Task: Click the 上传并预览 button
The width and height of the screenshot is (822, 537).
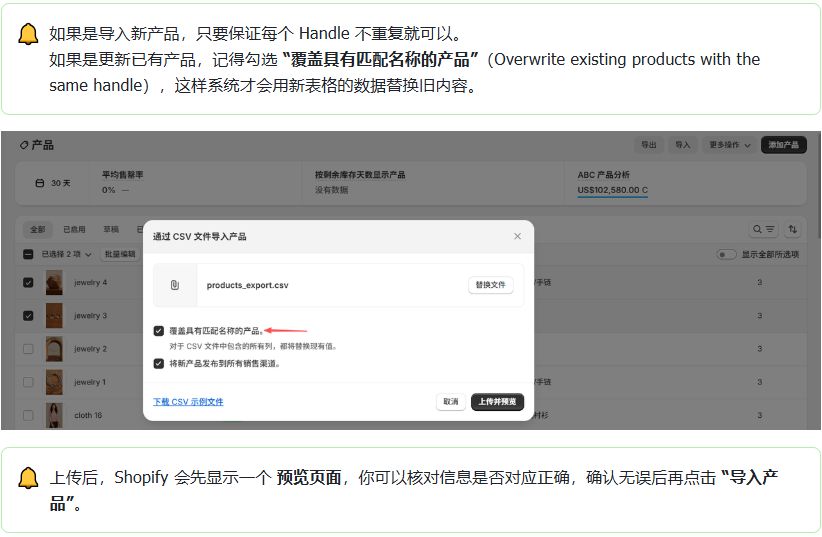Action: point(497,402)
